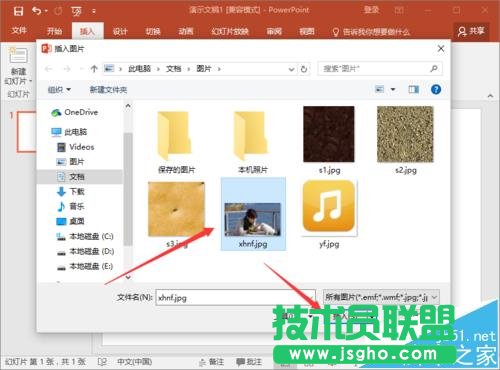Open the undo history dropdown arrow
Viewport: 500px width, 370px height.
(46, 11)
